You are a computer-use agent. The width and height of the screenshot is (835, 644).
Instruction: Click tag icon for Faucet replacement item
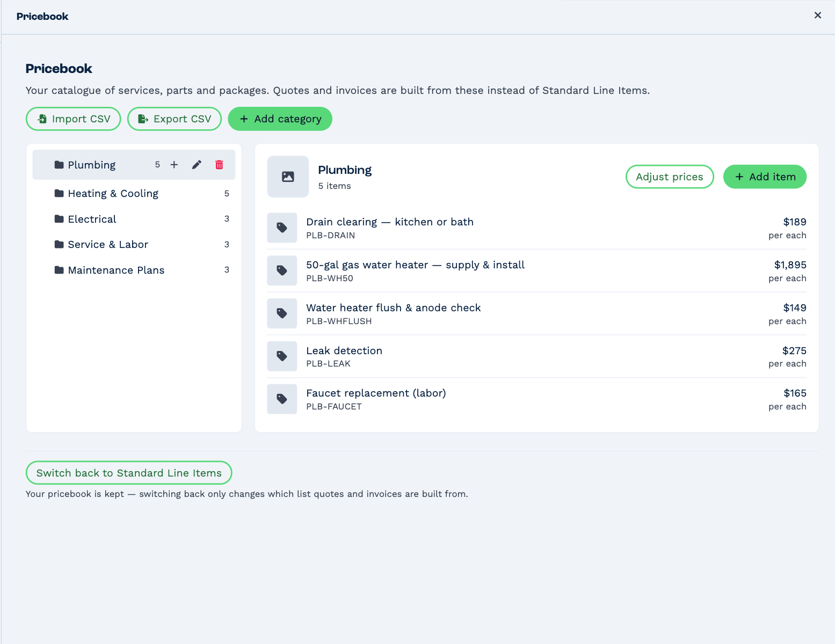[x=282, y=399]
